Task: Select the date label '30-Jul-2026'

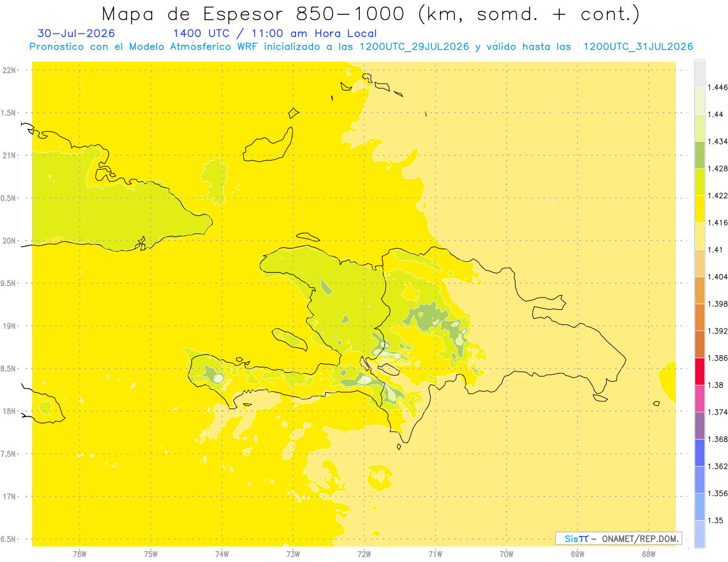Action: [76, 33]
